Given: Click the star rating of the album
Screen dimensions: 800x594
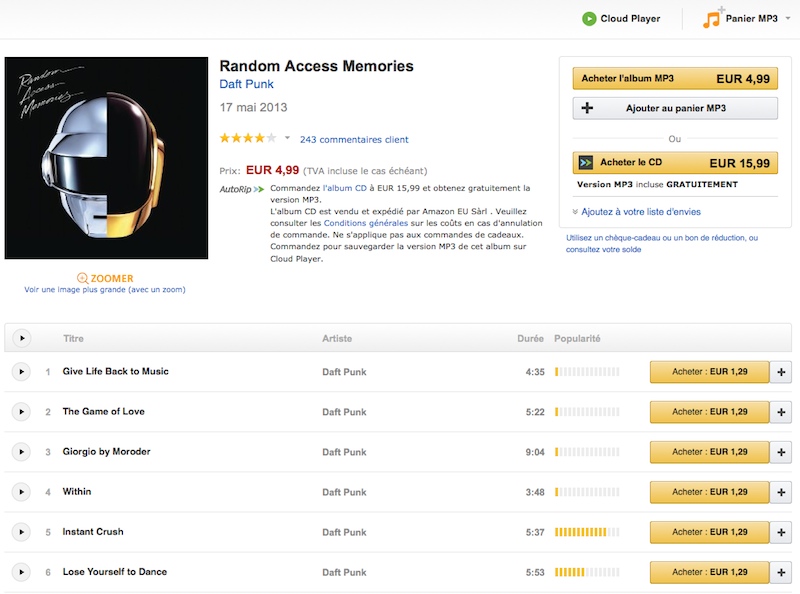Looking at the screenshot, I should (248, 138).
